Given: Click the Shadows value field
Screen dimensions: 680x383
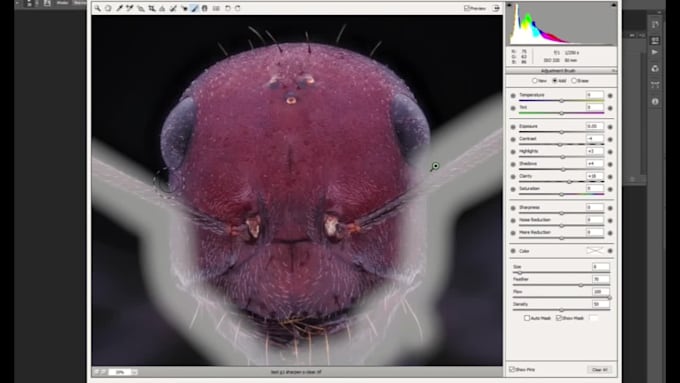Looking at the screenshot, I should coord(595,164).
